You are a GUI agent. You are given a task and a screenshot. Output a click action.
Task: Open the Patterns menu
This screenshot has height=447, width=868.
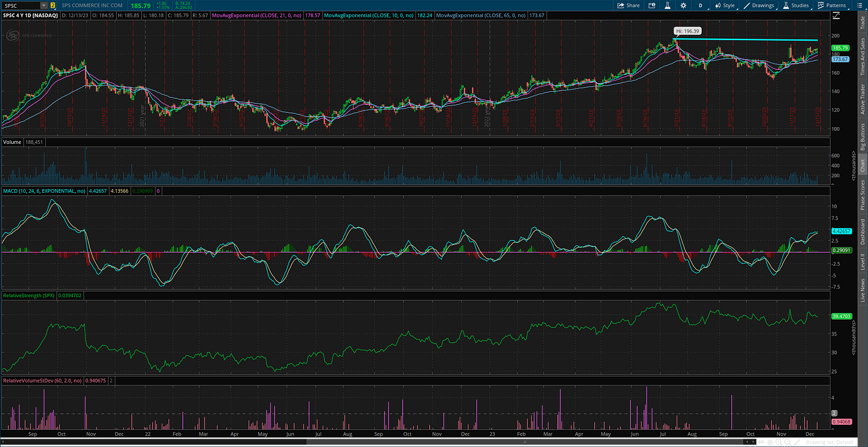(x=832, y=5)
